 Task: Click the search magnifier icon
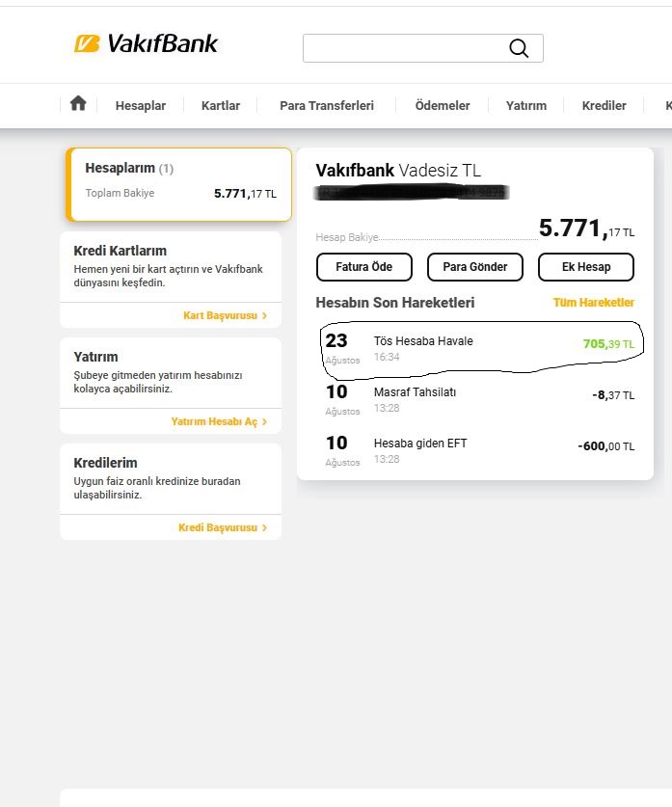(519, 48)
